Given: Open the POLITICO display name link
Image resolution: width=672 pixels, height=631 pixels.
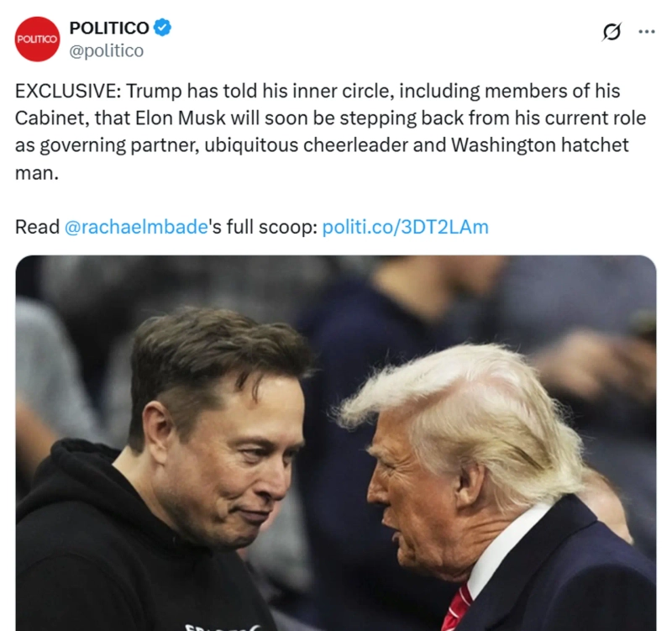Looking at the screenshot, I should tap(109, 28).
